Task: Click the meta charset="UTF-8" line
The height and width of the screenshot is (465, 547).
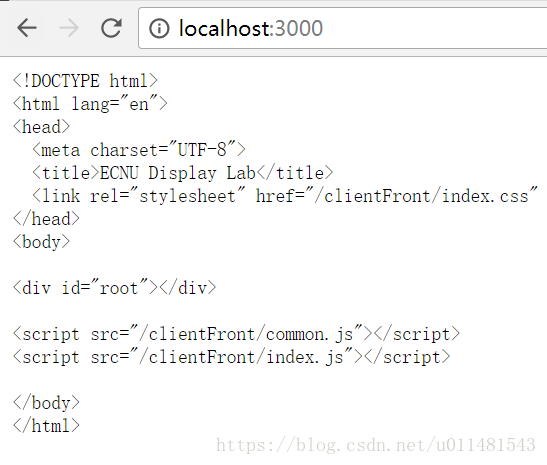Action: pyautogui.click(x=139, y=150)
